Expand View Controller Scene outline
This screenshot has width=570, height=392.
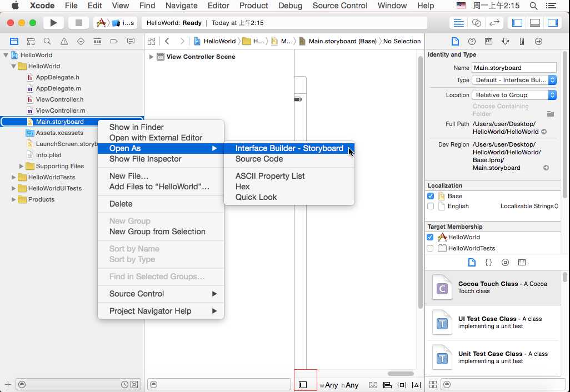(x=151, y=57)
